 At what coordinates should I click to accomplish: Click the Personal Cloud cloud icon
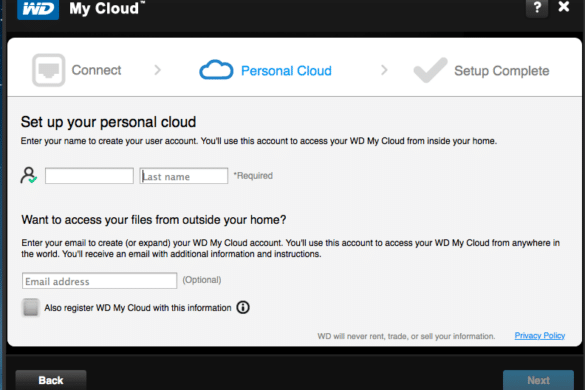(x=216, y=70)
